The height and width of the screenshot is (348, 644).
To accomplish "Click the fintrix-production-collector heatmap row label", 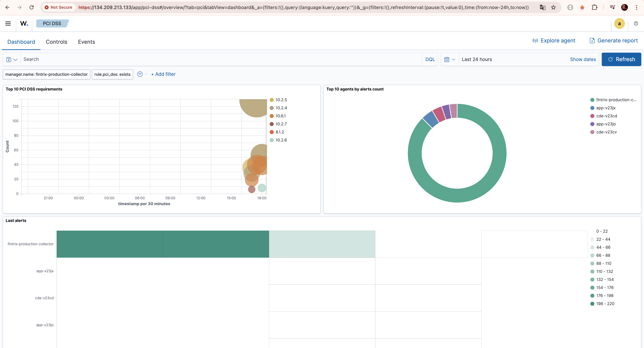I will pyautogui.click(x=31, y=244).
